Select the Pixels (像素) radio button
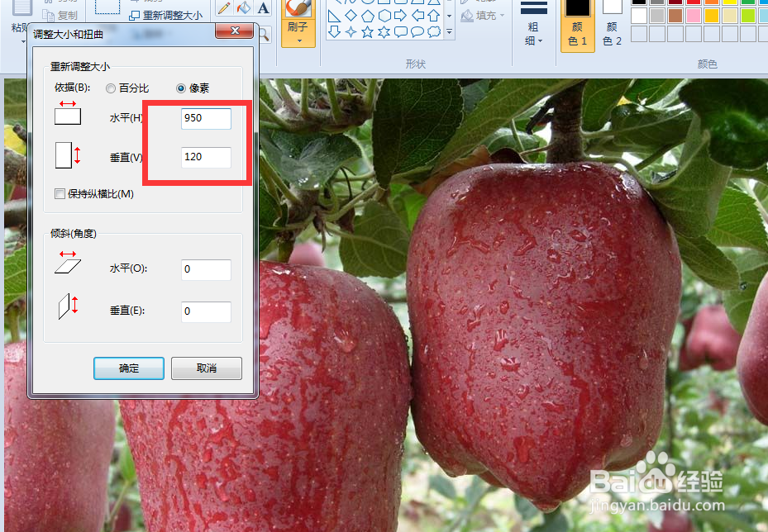The height and width of the screenshot is (532, 768). pos(181,88)
